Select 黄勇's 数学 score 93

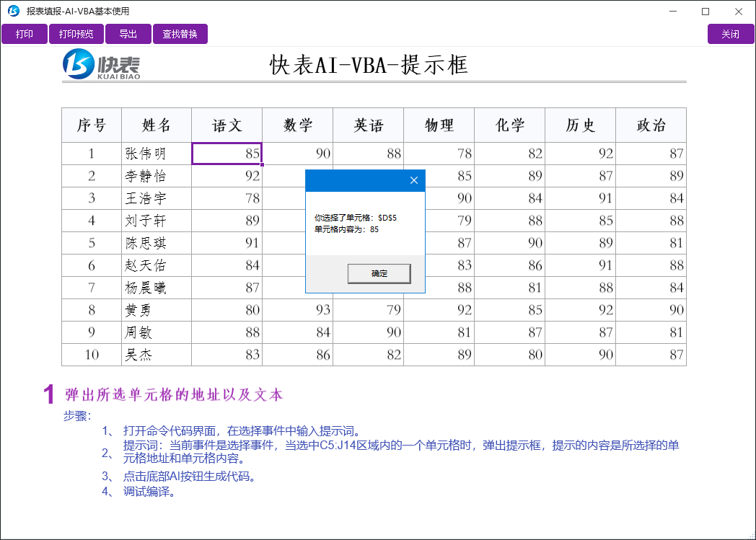coord(297,310)
